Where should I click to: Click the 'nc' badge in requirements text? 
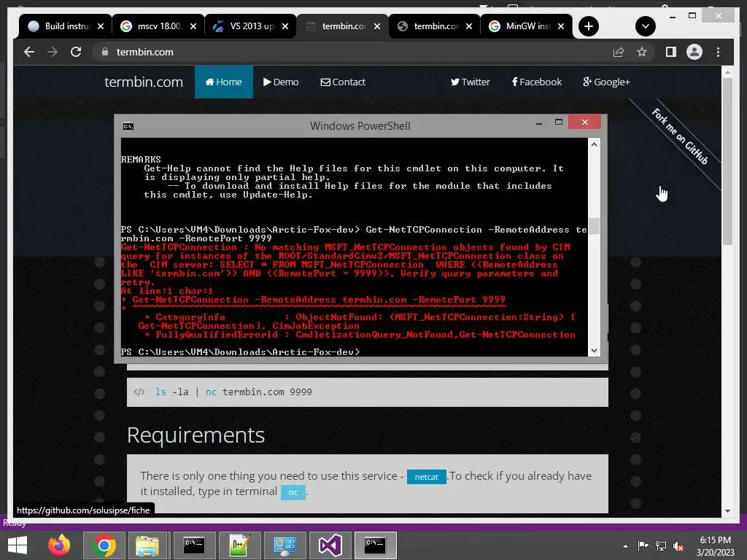[293, 492]
